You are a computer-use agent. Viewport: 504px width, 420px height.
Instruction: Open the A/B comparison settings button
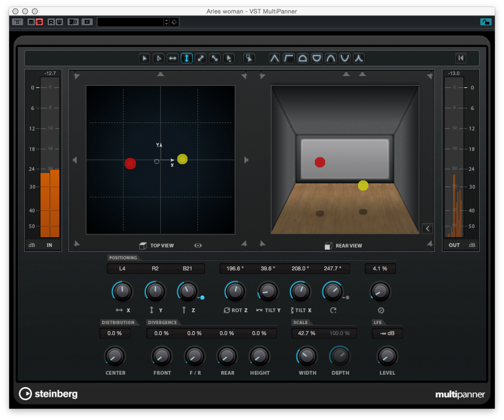73,22
